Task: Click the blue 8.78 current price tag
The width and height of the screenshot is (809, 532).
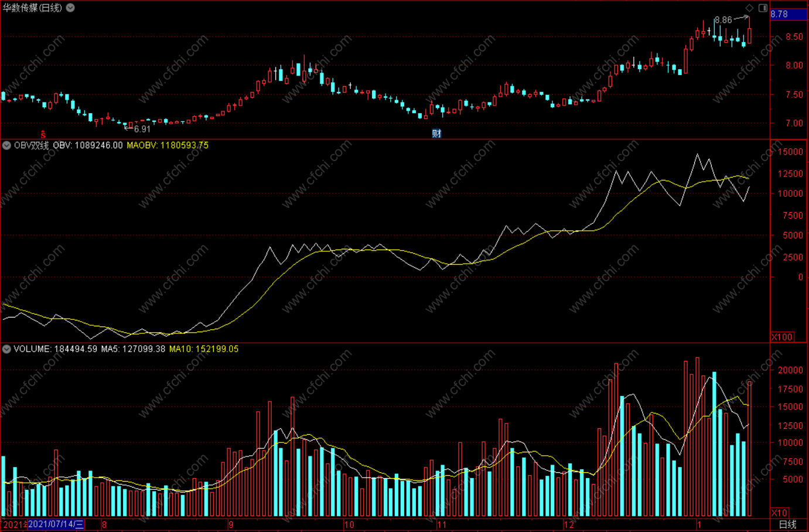Action: click(x=788, y=14)
